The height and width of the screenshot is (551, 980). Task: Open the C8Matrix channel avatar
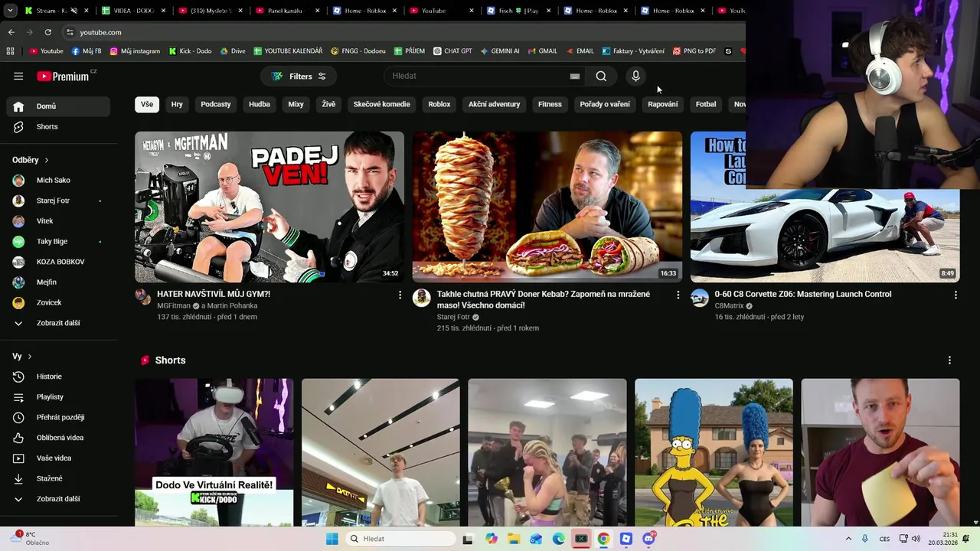700,298
